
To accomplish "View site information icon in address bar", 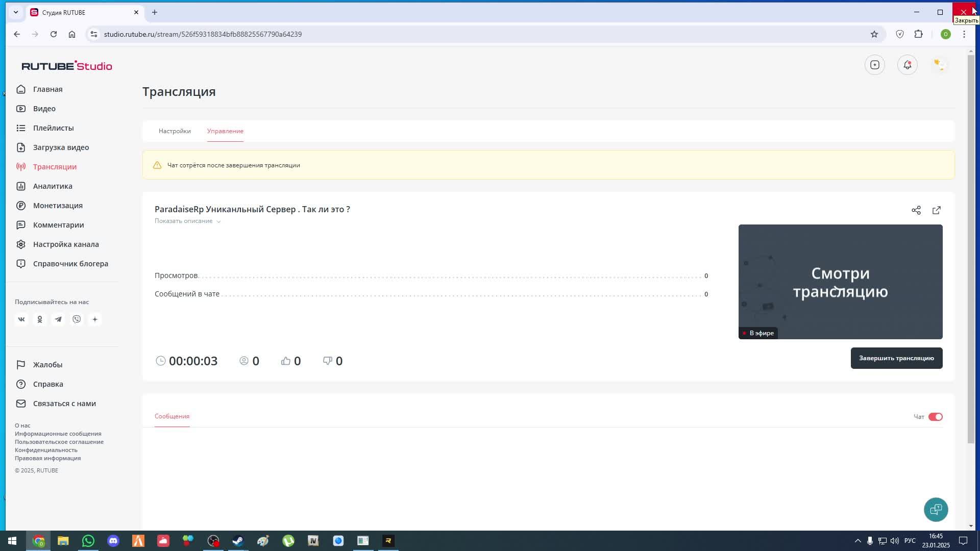I will click(x=93, y=34).
